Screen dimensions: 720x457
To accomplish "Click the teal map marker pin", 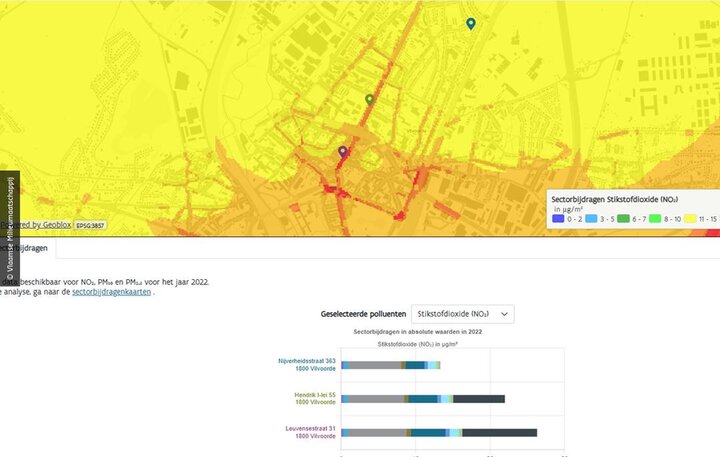I will (471, 23).
